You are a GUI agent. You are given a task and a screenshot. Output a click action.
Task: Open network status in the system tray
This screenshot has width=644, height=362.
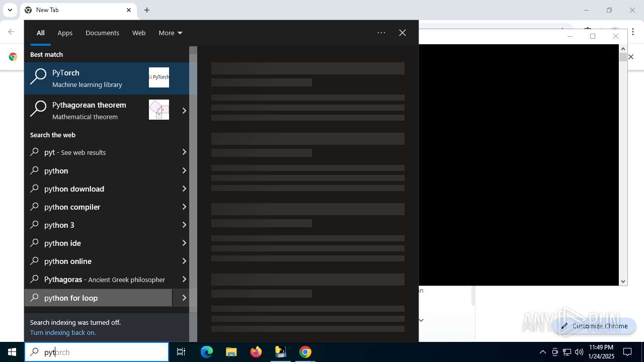coord(567,352)
